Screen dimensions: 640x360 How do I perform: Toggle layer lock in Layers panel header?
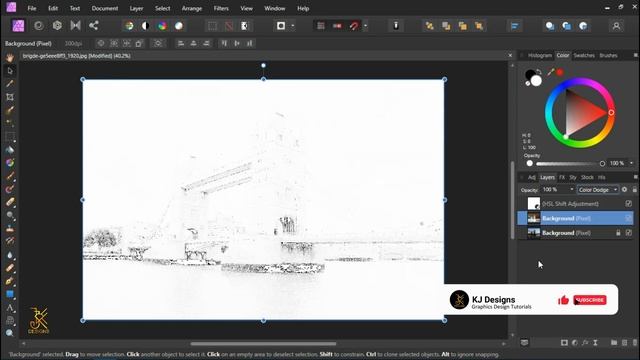[634, 189]
